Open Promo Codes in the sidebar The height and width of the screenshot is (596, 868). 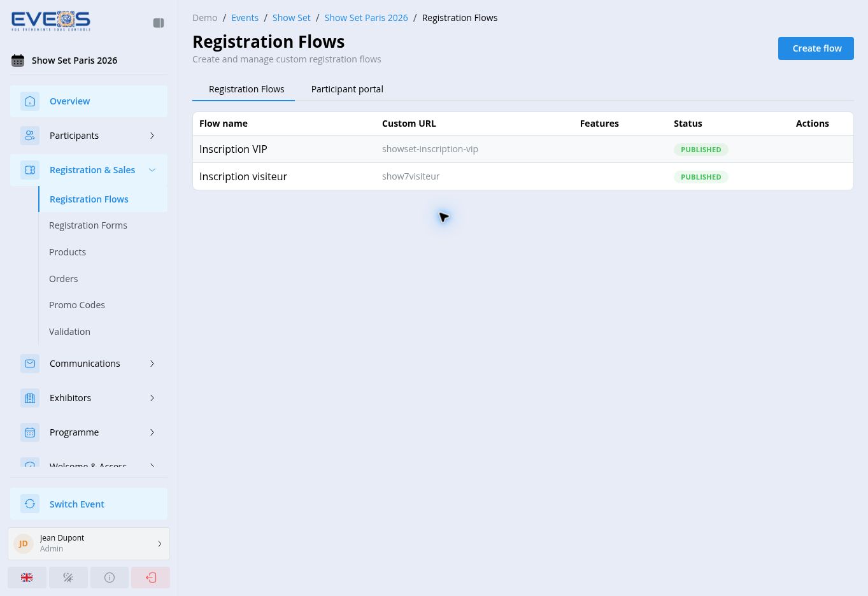click(77, 305)
